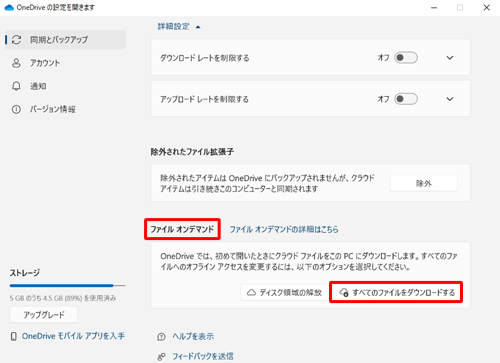Click the version info circle icon
The image size is (500, 363).
pos(16,109)
